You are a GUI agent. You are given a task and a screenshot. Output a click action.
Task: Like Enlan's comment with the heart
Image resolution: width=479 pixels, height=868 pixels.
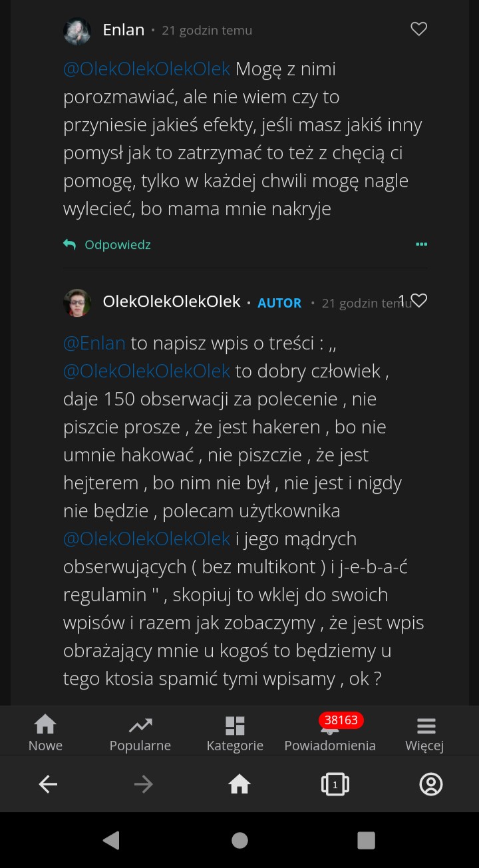(x=418, y=29)
